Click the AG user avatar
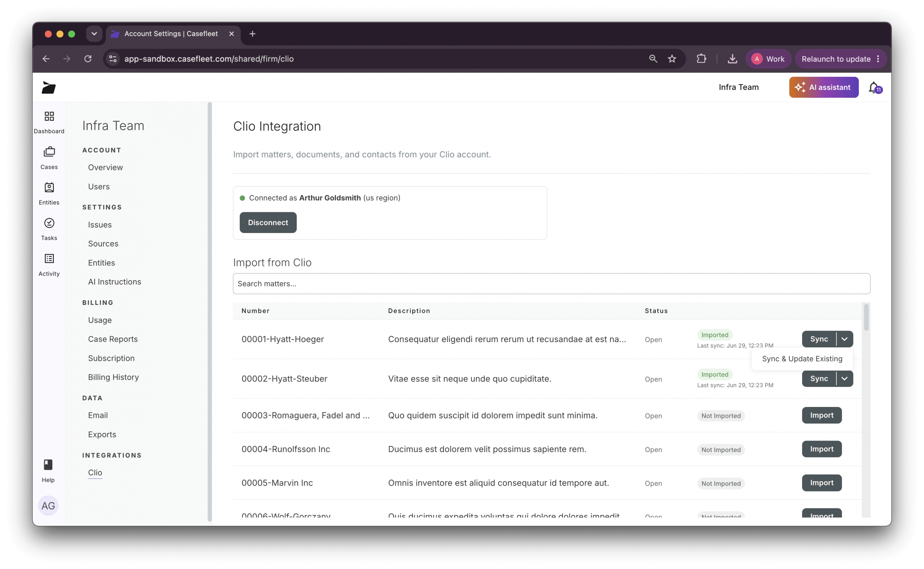 tap(48, 506)
